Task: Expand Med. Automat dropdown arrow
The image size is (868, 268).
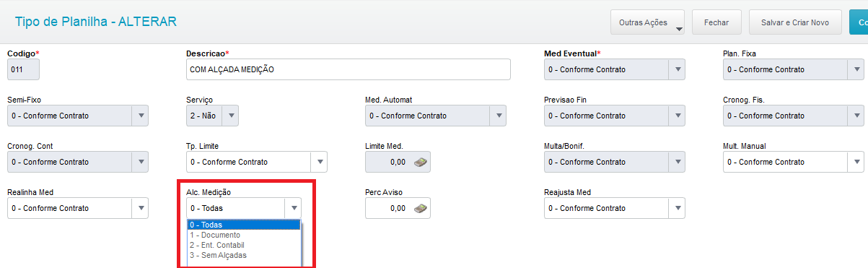Action: pyautogui.click(x=498, y=116)
